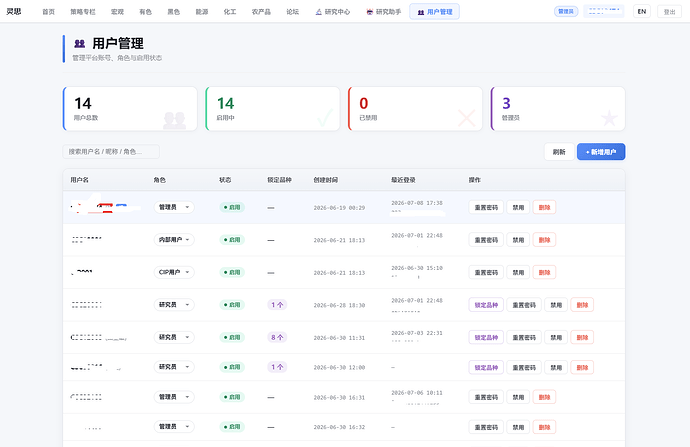Click the +新增用户 button

(601, 152)
